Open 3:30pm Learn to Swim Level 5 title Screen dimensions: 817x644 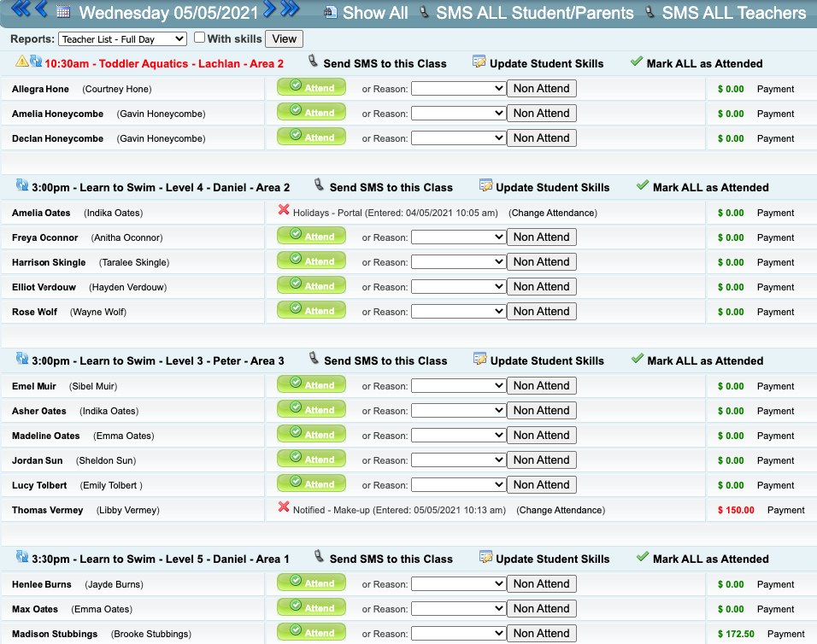click(x=161, y=559)
